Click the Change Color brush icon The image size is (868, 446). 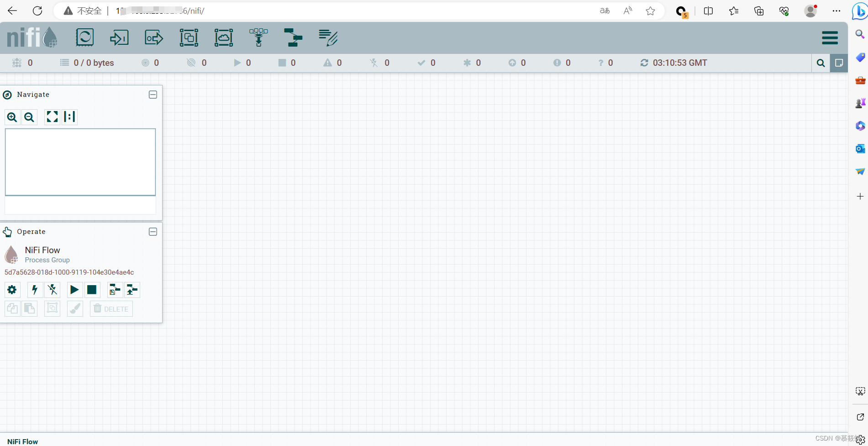(x=75, y=309)
